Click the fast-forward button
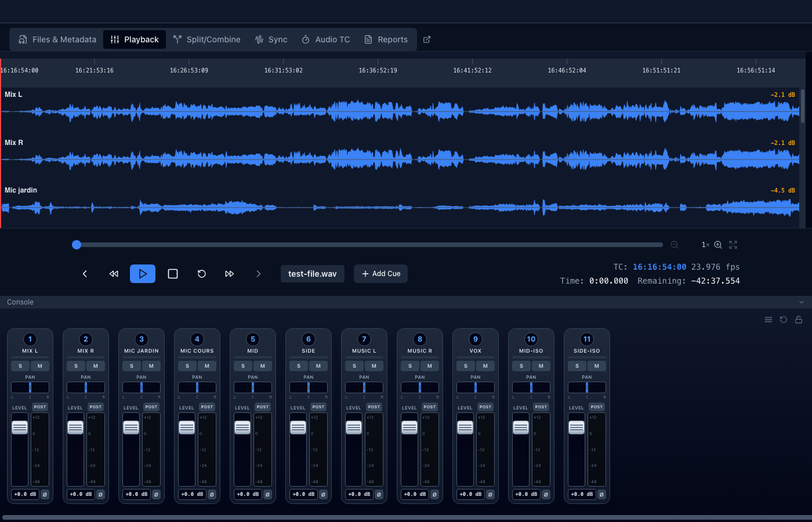The height and width of the screenshot is (522, 812). tap(230, 274)
